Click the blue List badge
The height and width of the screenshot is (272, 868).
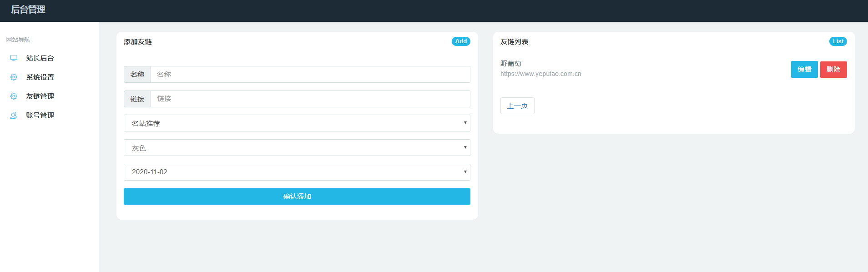tap(838, 41)
